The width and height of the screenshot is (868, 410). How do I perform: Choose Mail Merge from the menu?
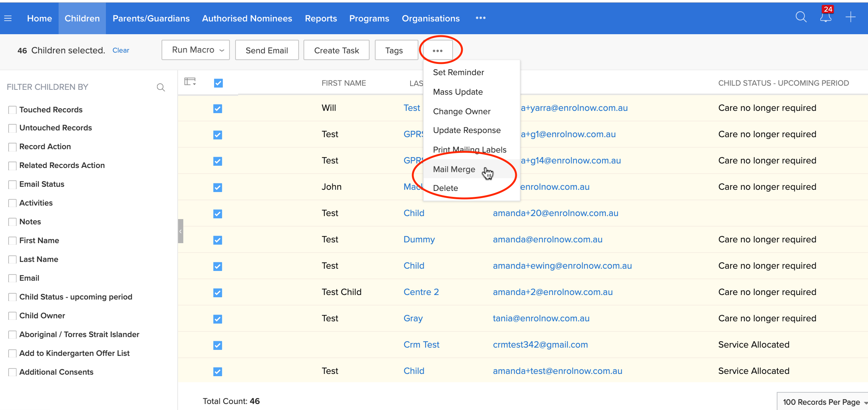click(x=454, y=169)
